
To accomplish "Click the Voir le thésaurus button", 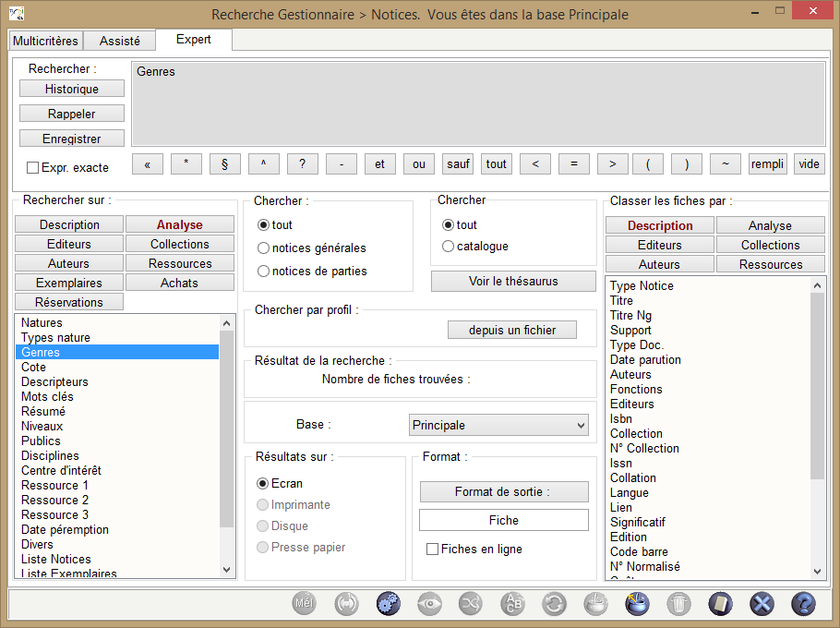I will 513,282.
